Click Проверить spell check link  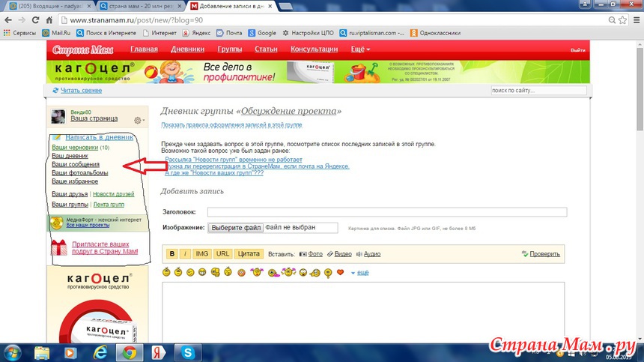tap(541, 254)
